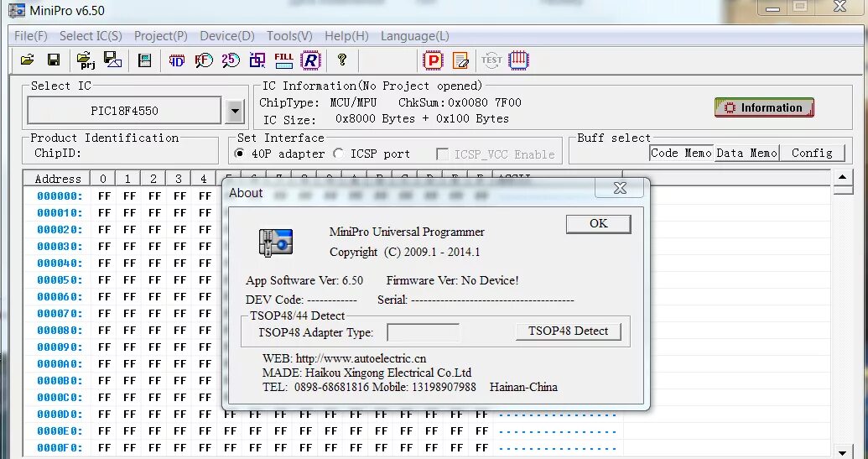The height and width of the screenshot is (459, 868).
Task: Click the FILL buffer icon
Action: pos(284,60)
